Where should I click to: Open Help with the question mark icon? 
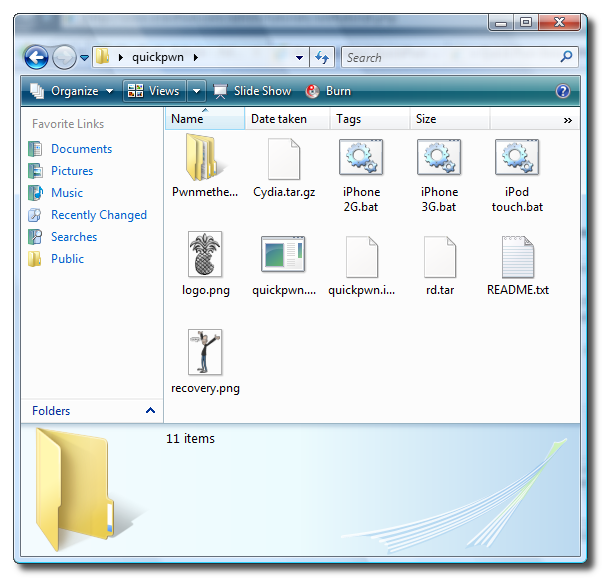[562, 91]
